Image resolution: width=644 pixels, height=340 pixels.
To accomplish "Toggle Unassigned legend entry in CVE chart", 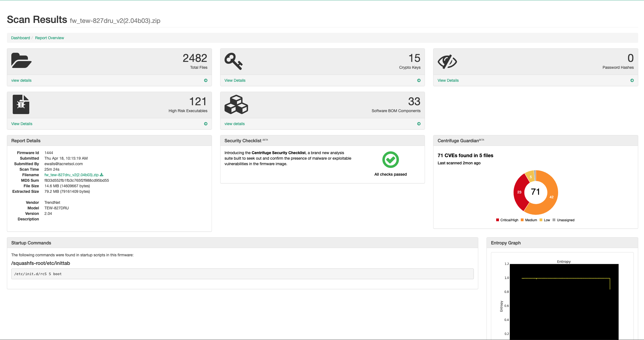I will click(564, 220).
